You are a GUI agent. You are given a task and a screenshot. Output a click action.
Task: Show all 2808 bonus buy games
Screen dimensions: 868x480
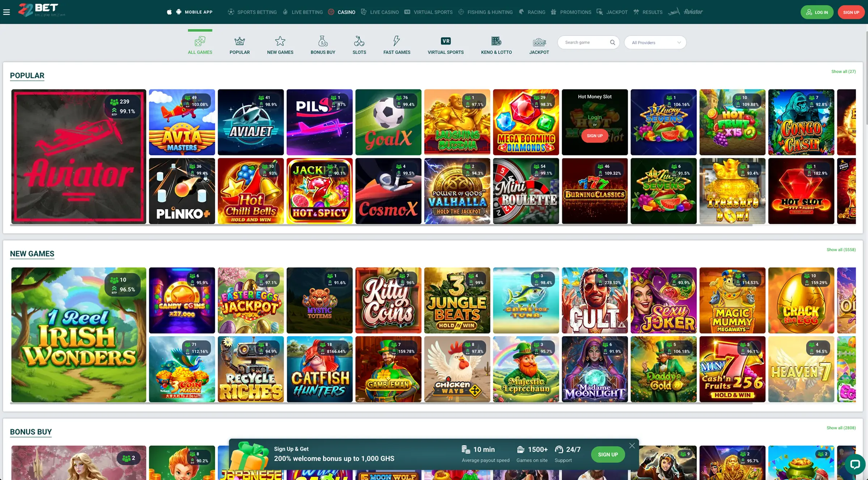pyautogui.click(x=841, y=428)
